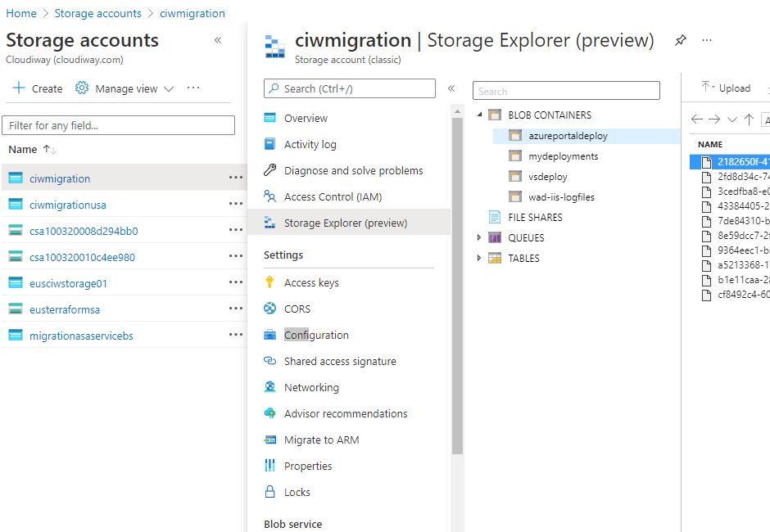Open more options ellipsis beside pin icon
This screenshot has width=770, height=532.
point(707,40)
